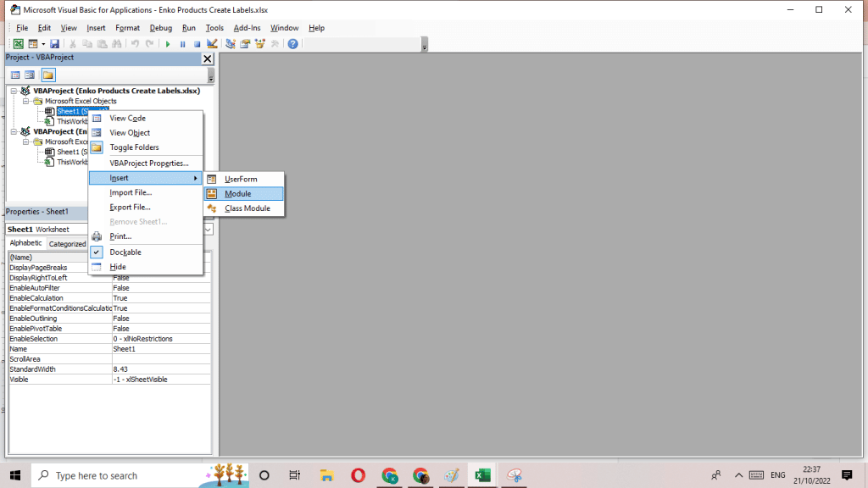Open VBAProject Properties from the context menu

coord(146,164)
